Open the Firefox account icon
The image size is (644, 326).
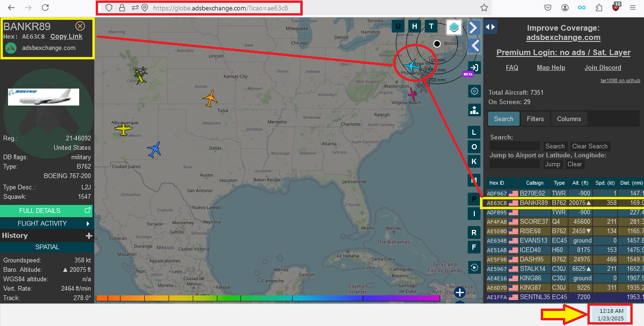pos(565,8)
